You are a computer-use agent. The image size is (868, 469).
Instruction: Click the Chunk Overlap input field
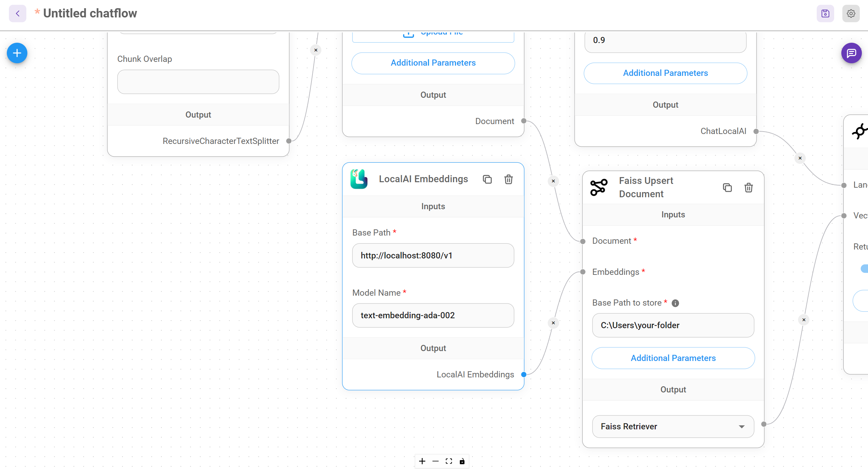click(x=198, y=82)
